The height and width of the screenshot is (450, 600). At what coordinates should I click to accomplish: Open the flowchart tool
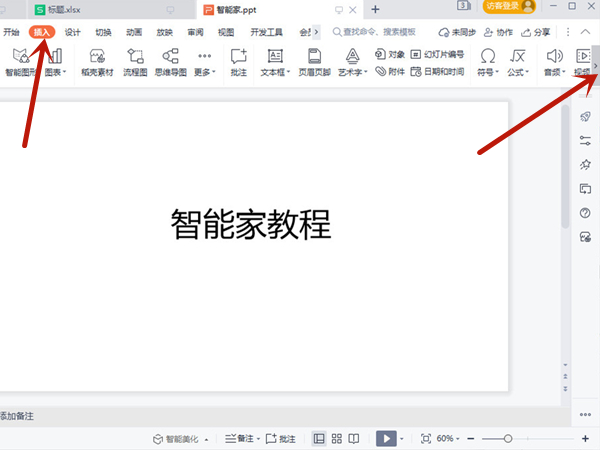[x=132, y=61]
